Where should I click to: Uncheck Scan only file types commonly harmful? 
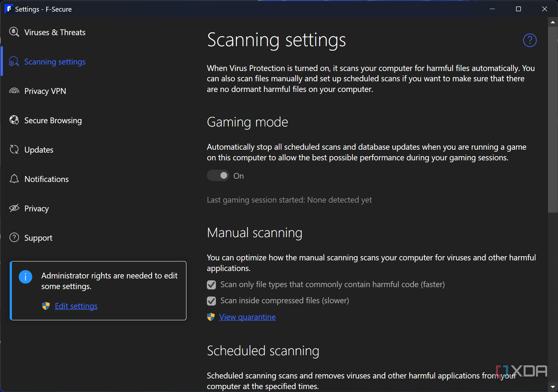(x=211, y=285)
